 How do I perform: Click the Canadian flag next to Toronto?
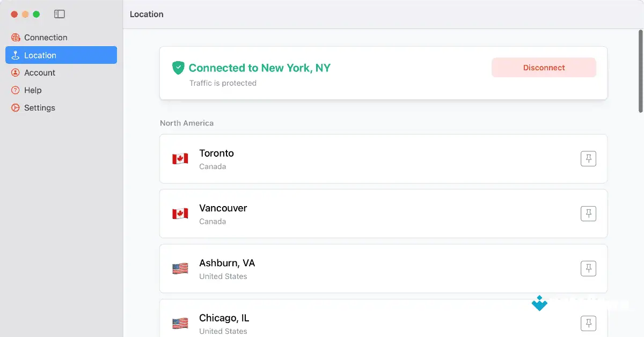[x=180, y=159]
